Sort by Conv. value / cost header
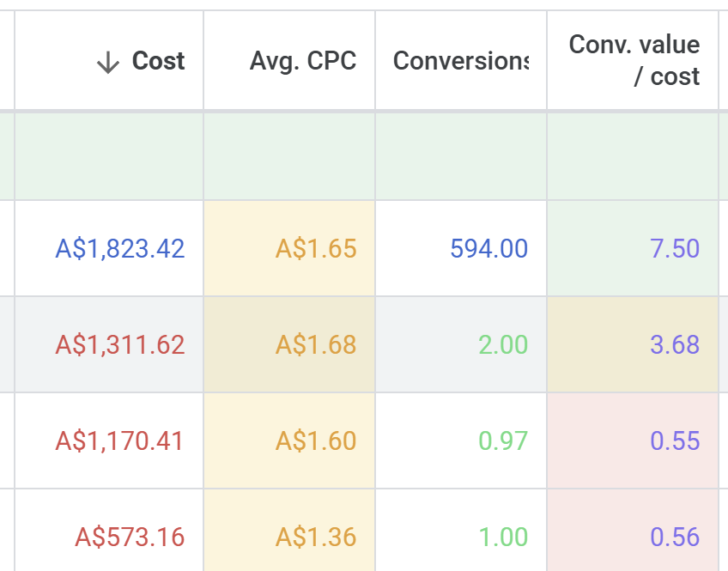This screenshot has width=728, height=571. click(x=634, y=60)
